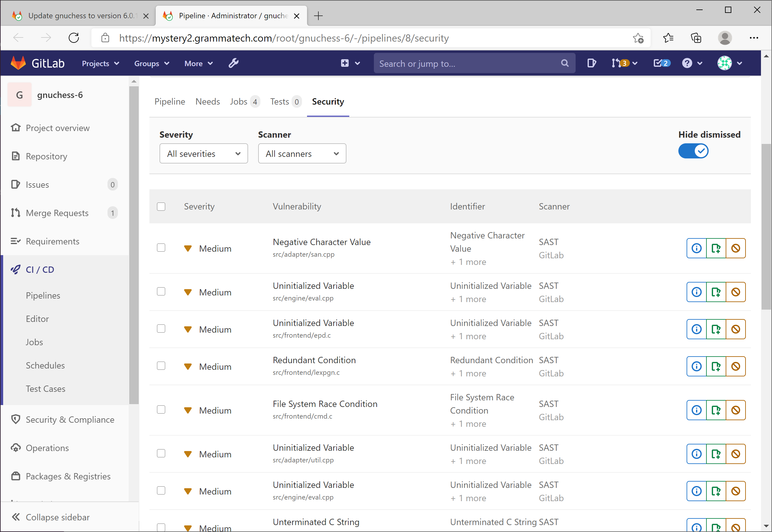Open the All severities dropdown
Screen dimensions: 772x532
coord(204,154)
